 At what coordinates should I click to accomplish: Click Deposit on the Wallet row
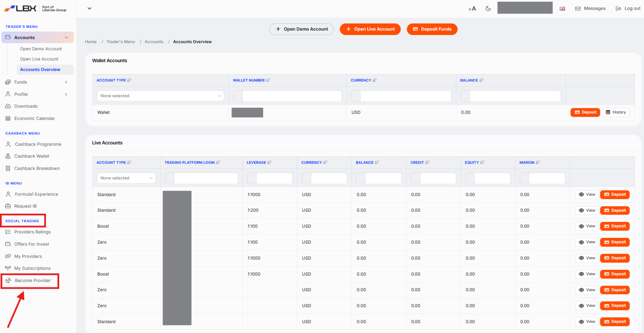[x=585, y=112]
